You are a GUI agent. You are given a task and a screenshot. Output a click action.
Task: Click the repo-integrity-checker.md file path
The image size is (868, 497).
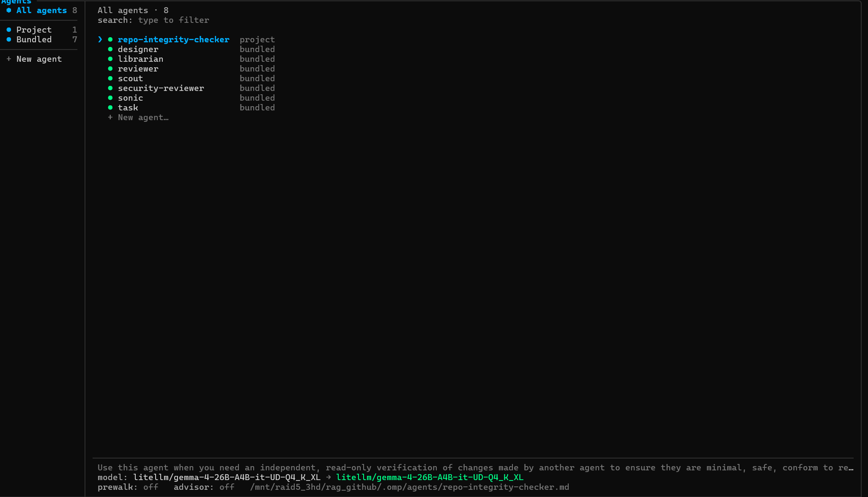pos(410,487)
